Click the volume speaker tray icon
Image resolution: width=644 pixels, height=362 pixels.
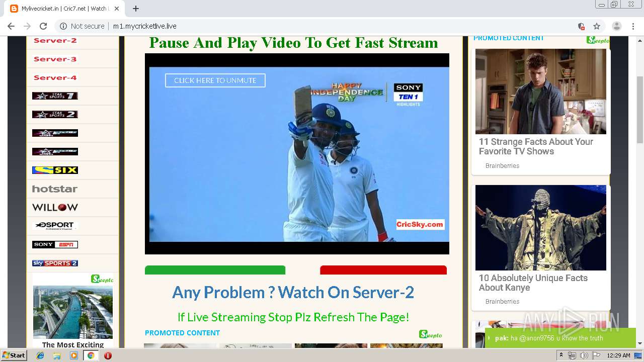[x=584, y=355]
